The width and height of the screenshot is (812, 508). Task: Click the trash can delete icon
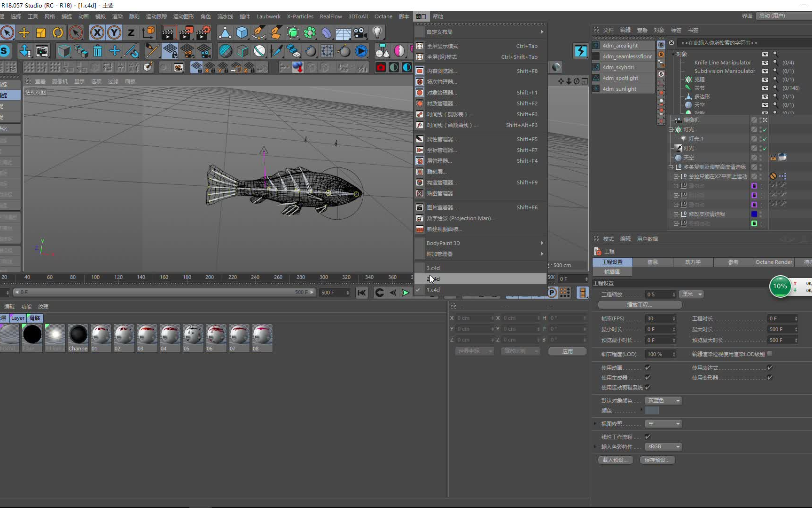[97, 51]
